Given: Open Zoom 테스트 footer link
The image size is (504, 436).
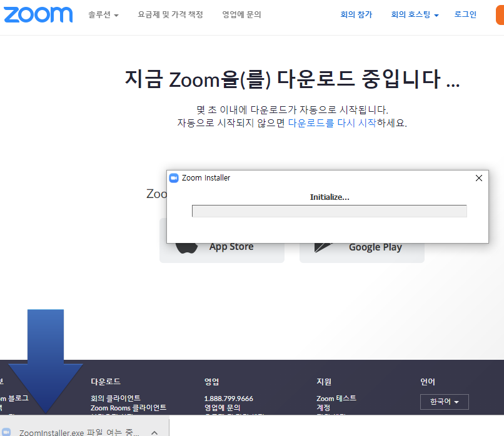Looking at the screenshot, I should [336, 398].
